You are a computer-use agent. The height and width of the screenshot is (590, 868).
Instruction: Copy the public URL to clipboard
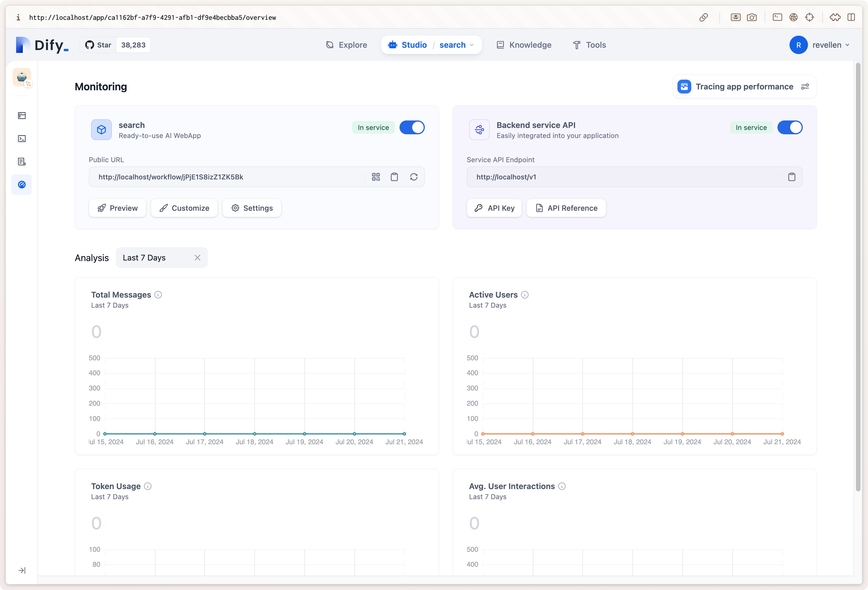(x=394, y=177)
